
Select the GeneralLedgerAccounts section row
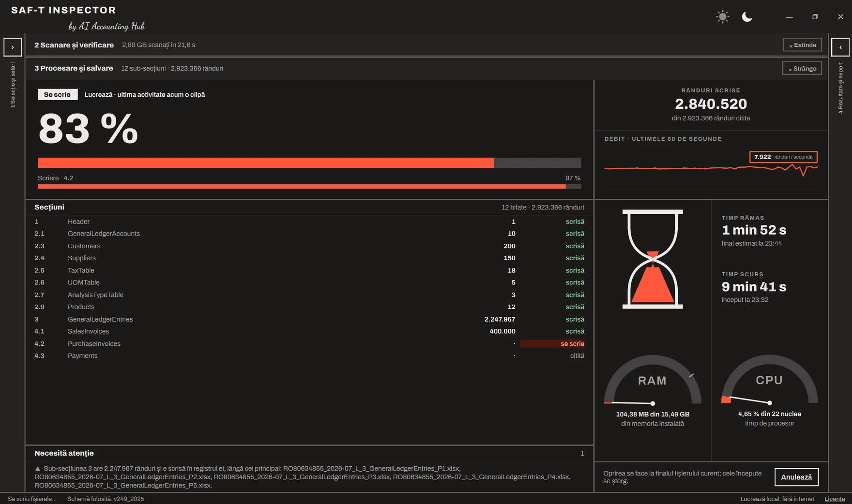[x=309, y=234]
